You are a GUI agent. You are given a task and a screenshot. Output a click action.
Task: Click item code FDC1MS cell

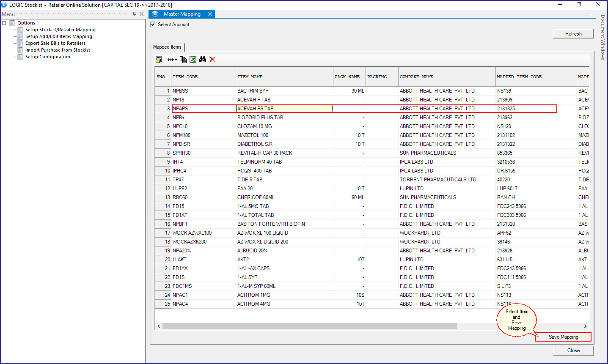pyautogui.click(x=204, y=286)
